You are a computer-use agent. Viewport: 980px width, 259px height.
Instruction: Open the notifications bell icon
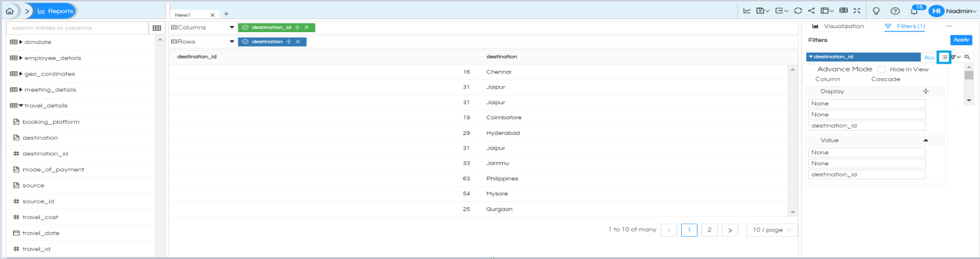point(914,11)
